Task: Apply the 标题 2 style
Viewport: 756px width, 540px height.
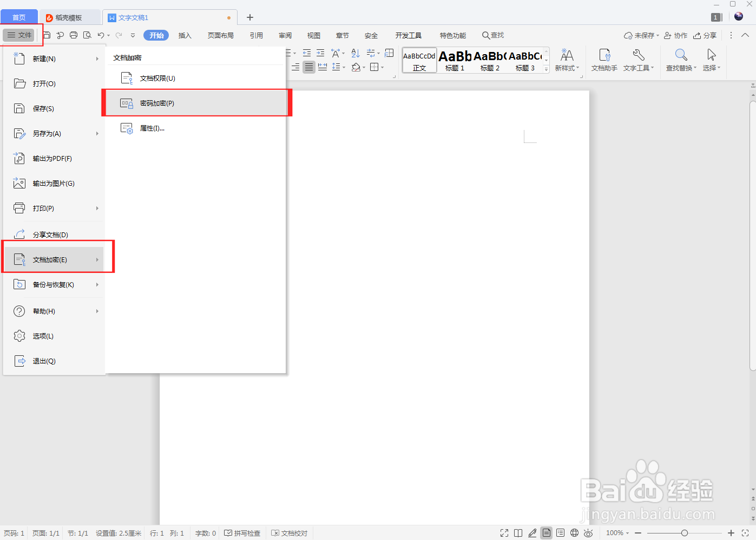Action: point(490,60)
